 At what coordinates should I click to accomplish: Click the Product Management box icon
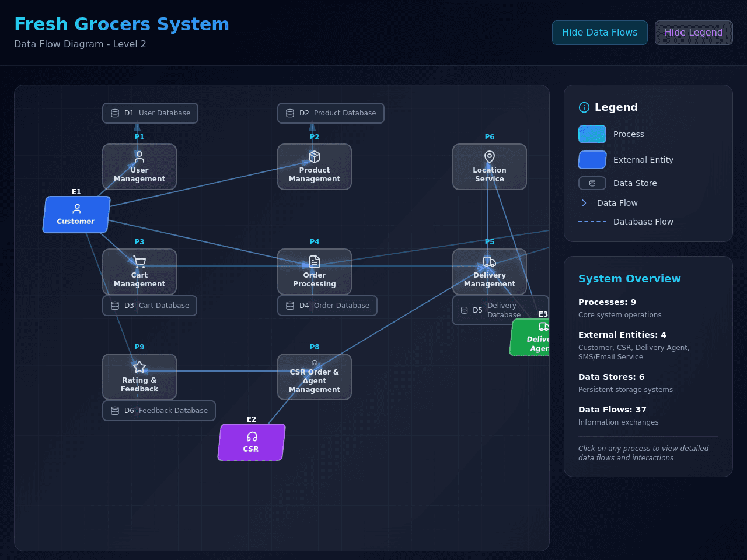pos(315,157)
